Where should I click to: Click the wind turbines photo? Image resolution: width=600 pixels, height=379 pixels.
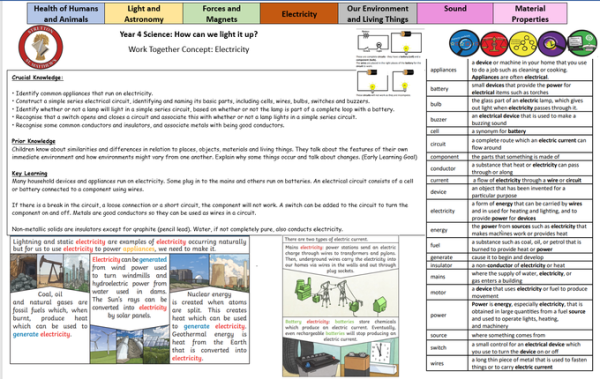pyautogui.click(x=103, y=344)
